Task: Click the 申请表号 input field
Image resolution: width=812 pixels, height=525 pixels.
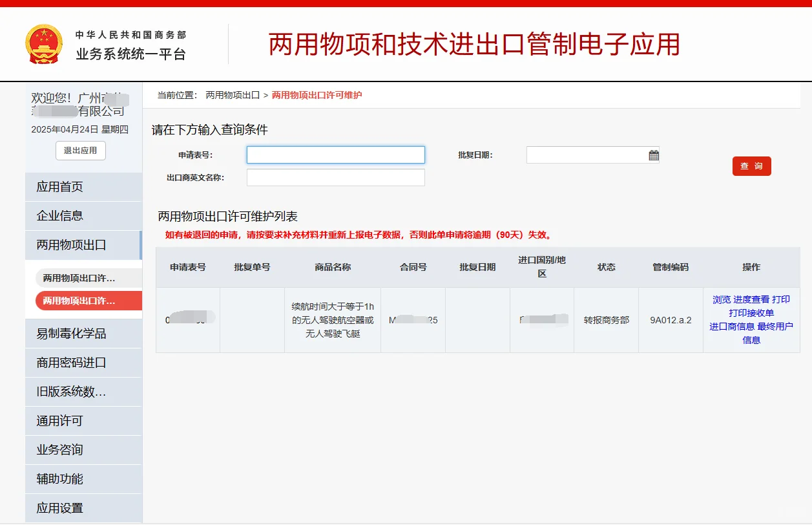Action: (335, 155)
